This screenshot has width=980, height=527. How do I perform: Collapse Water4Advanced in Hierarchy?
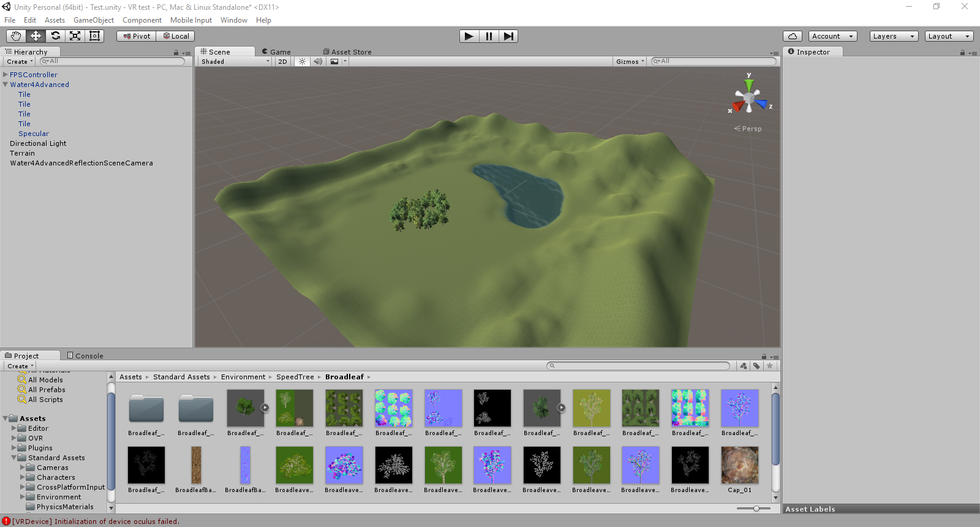pos(6,85)
